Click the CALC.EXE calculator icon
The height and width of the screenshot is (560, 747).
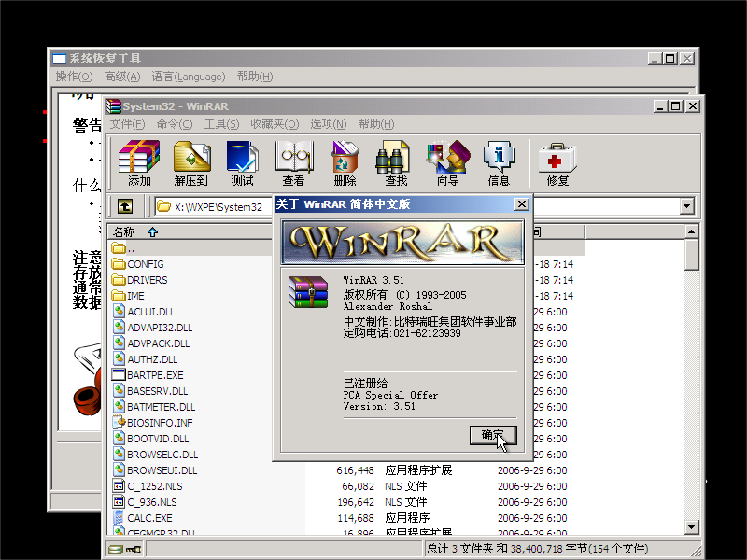[x=119, y=518]
